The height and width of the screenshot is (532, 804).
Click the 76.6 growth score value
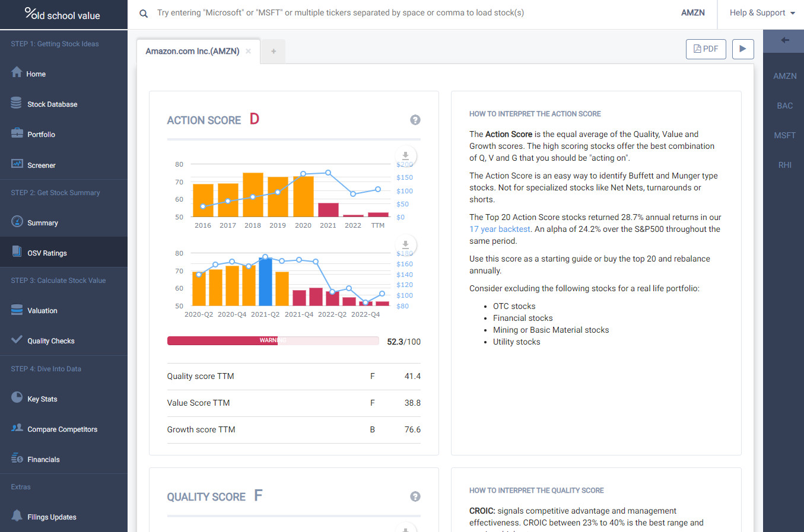pyautogui.click(x=412, y=429)
